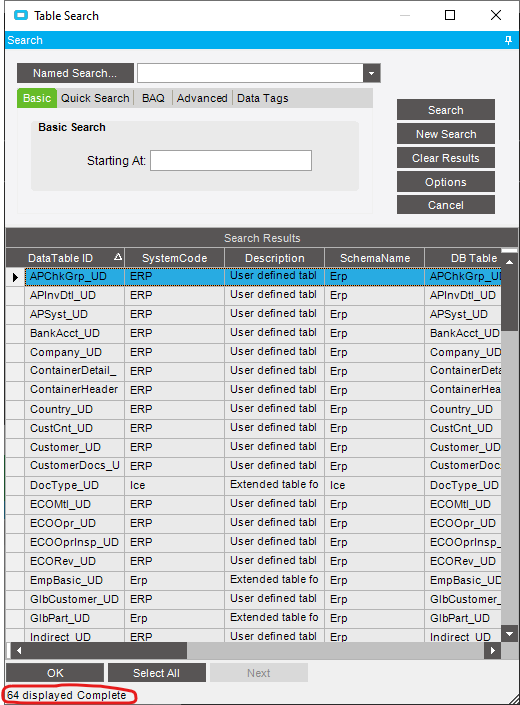
Task: Click the Next button
Action: tap(258, 673)
